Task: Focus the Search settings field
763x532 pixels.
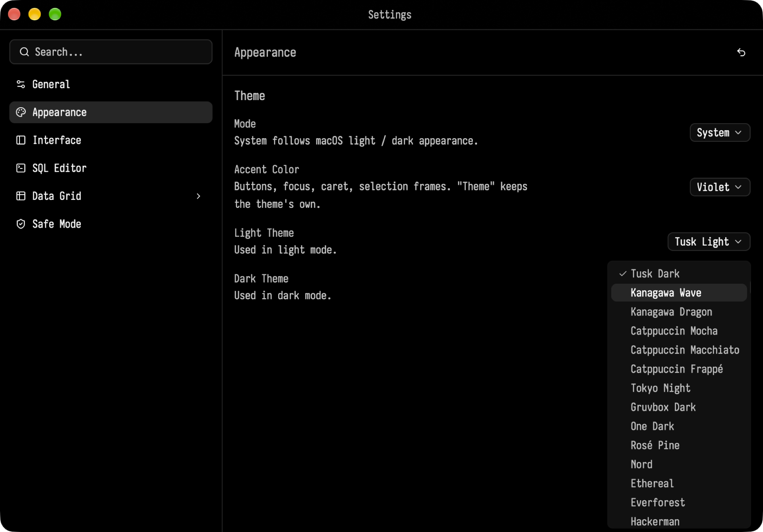Action: [111, 52]
